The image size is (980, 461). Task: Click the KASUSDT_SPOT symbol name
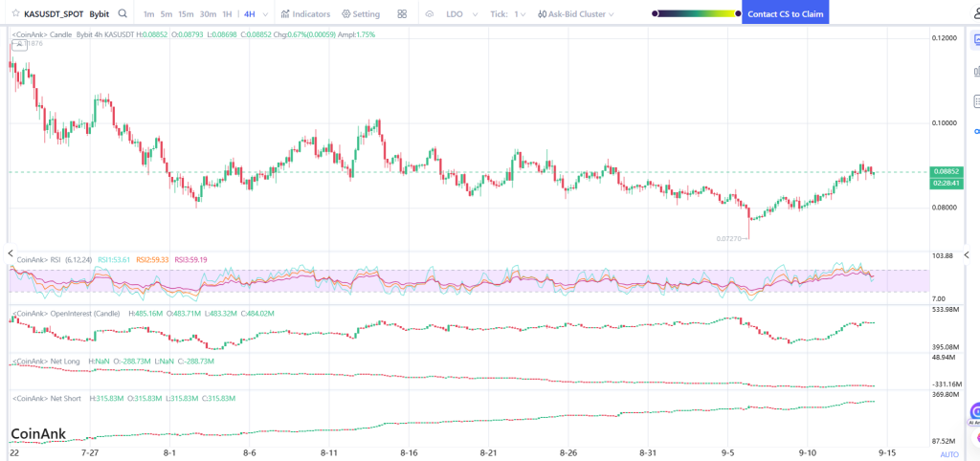55,14
